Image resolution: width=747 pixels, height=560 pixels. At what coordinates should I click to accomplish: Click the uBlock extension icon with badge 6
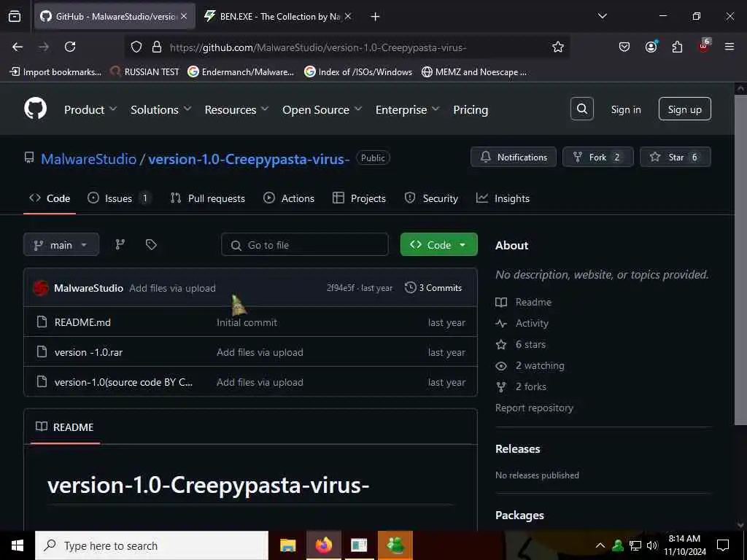[704, 46]
